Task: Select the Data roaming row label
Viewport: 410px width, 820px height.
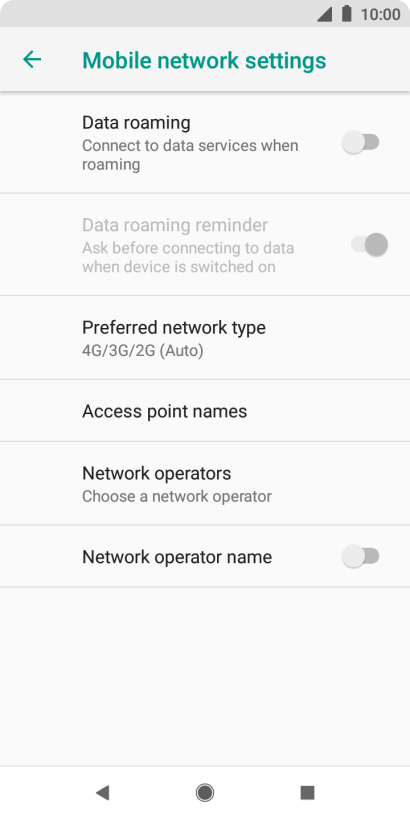Action: [136, 122]
